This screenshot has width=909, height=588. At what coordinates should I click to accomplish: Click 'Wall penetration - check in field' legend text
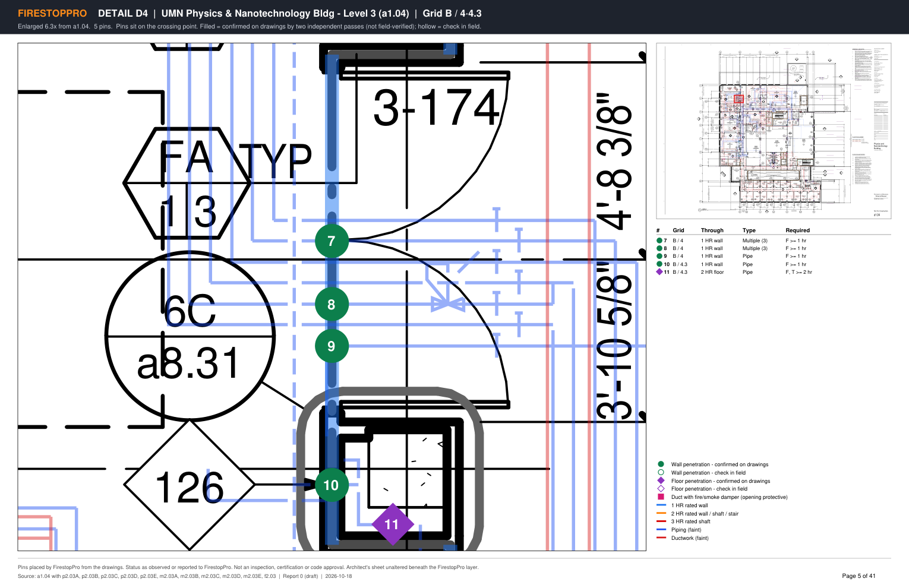click(x=708, y=473)
